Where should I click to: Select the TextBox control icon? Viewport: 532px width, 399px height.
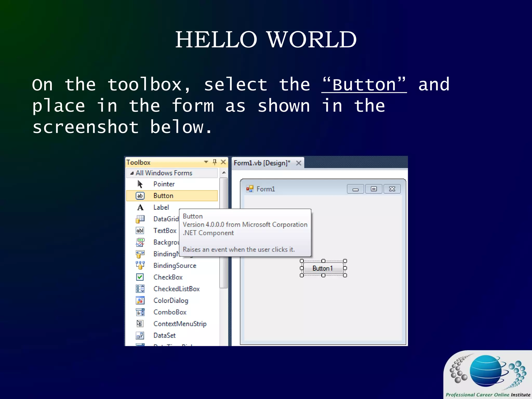click(140, 230)
